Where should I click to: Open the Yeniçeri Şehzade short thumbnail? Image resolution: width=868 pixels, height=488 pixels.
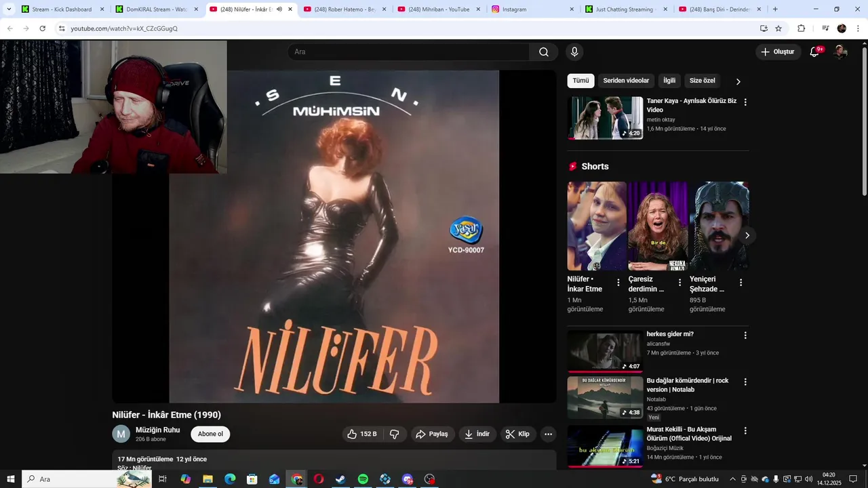tap(719, 226)
